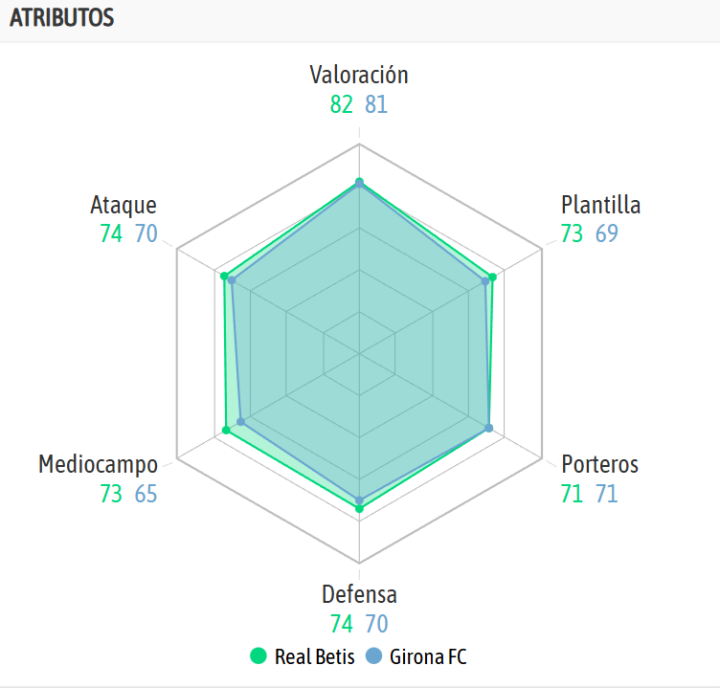Toggle the Girona FC series legend label
This screenshot has height=688, width=720.
click(428, 657)
